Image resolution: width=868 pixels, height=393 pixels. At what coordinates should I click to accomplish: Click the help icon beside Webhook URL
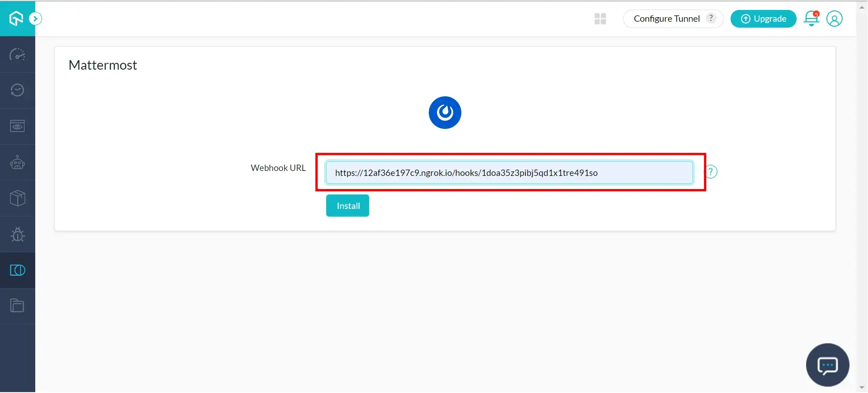pyautogui.click(x=711, y=172)
